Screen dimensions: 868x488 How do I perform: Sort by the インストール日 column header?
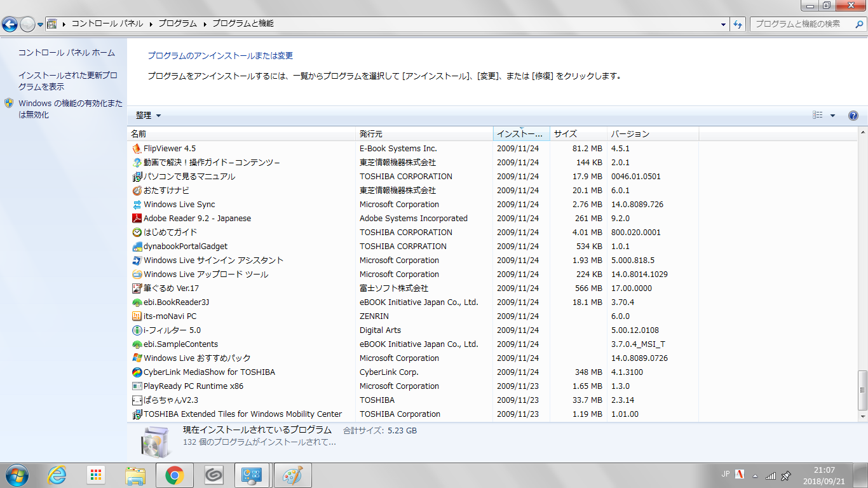point(522,134)
